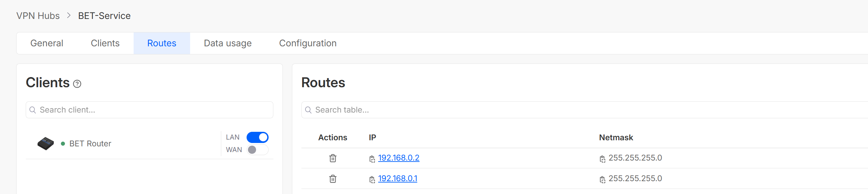
Task: Focus the Search client field
Action: 150,110
